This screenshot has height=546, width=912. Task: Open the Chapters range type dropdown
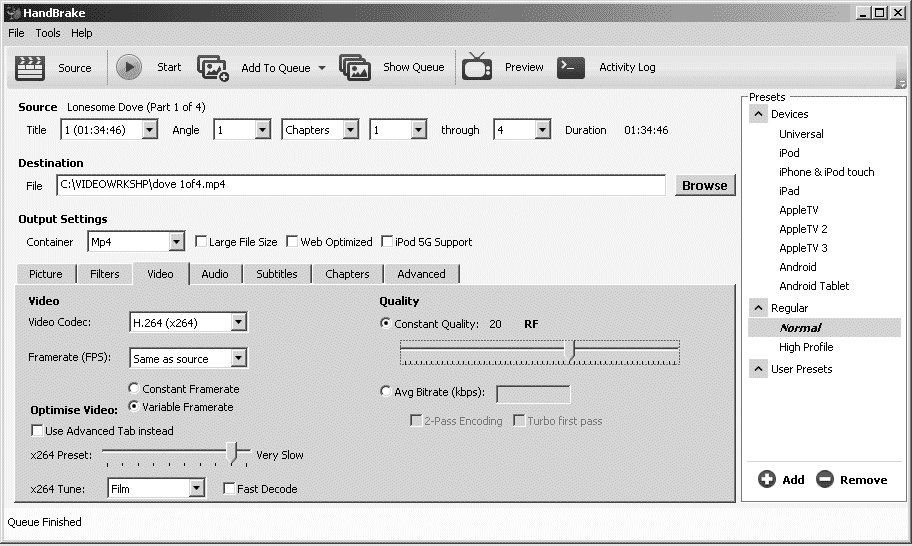point(350,130)
